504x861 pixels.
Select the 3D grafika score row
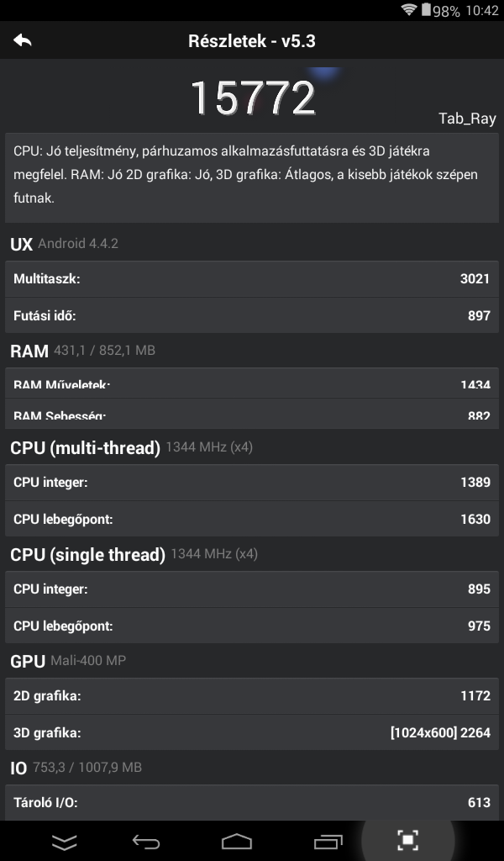[252, 732]
